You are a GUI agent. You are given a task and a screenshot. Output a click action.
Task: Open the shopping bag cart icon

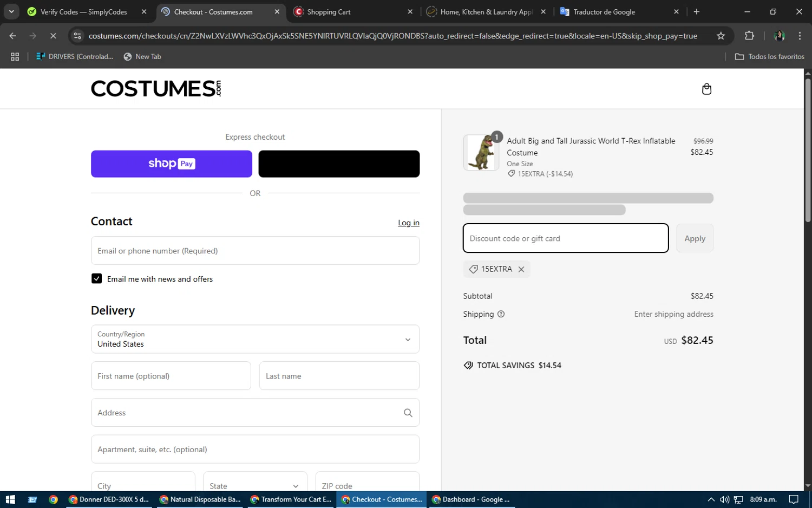706,89
